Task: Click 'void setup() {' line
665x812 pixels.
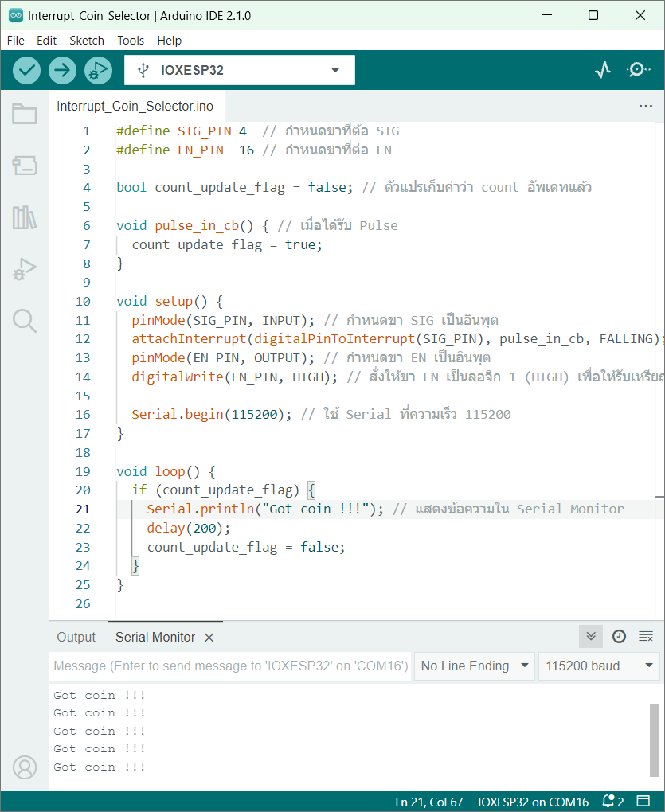Action: [x=170, y=302]
